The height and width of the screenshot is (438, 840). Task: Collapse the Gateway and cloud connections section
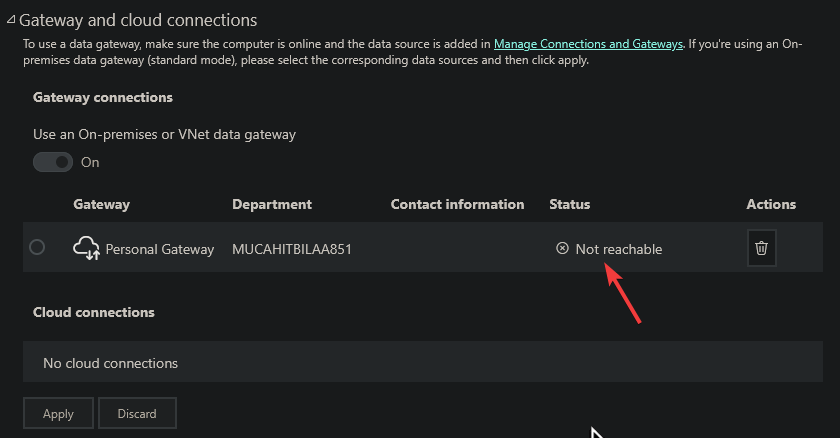(x=11, y=20)
